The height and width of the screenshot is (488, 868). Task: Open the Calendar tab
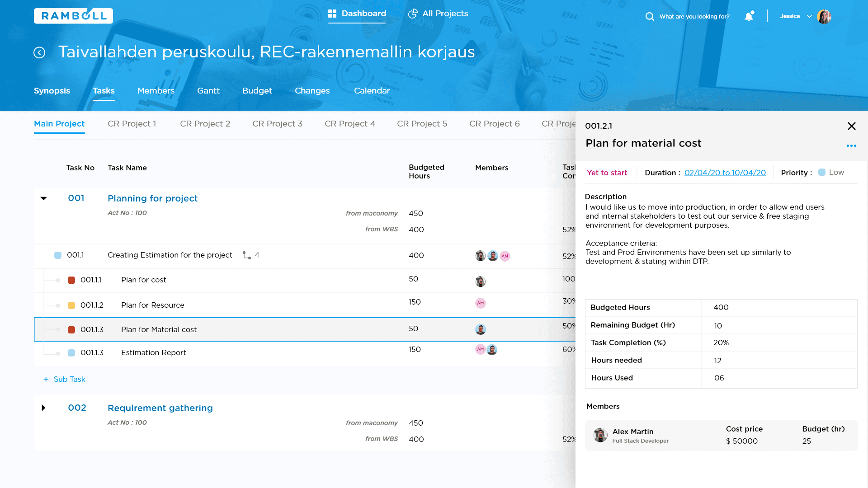click(x=372, y=91)
